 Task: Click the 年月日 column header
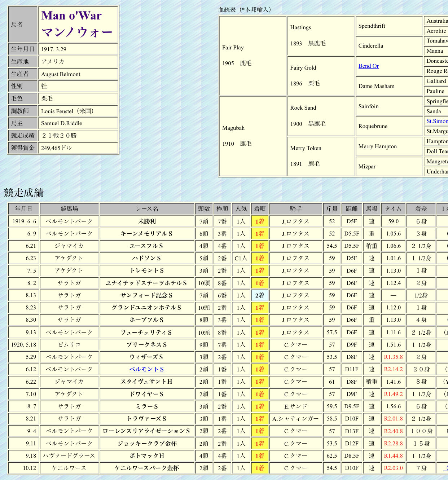tap(23, 209)
